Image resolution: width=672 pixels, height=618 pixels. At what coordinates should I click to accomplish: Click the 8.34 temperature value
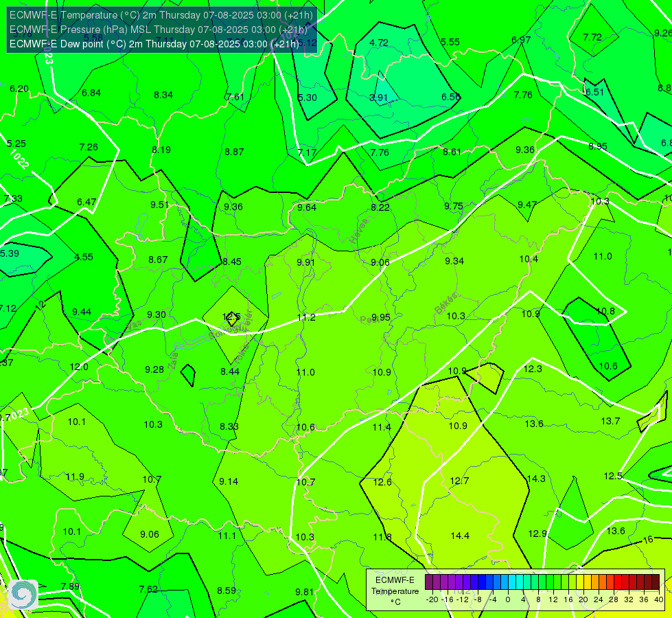(163, 95)
